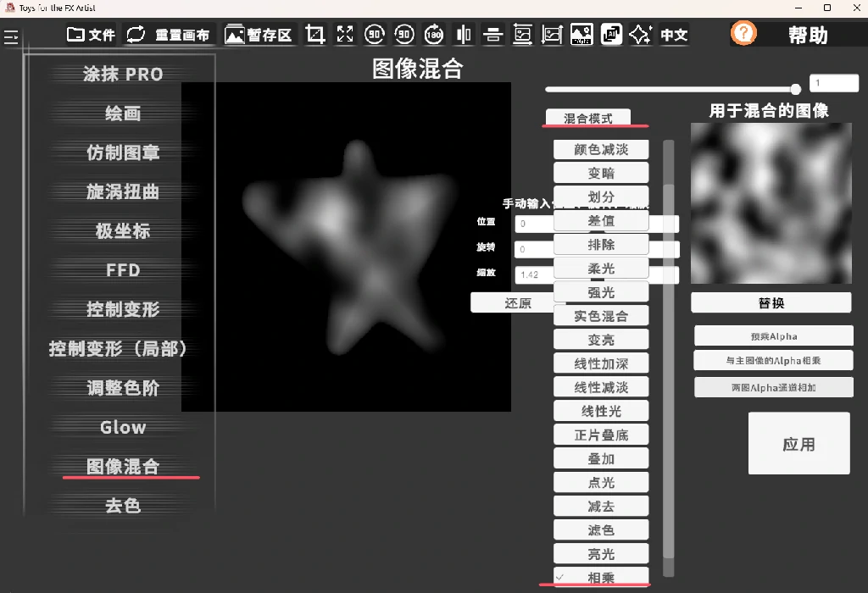Image resolution: width=868 pixels, height=593 pixels.
Task: Click the vertical flip icon
Action: pyautogui.click(x=493, y=35)
